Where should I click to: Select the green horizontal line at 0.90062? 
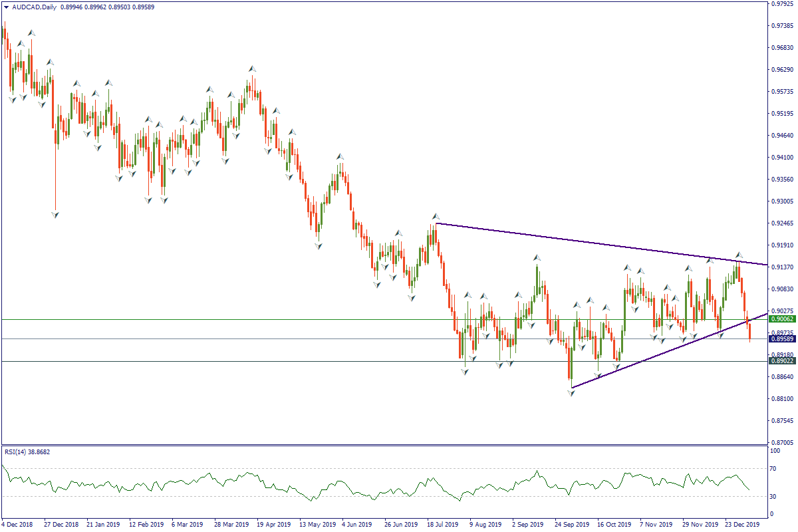[266, 319]
